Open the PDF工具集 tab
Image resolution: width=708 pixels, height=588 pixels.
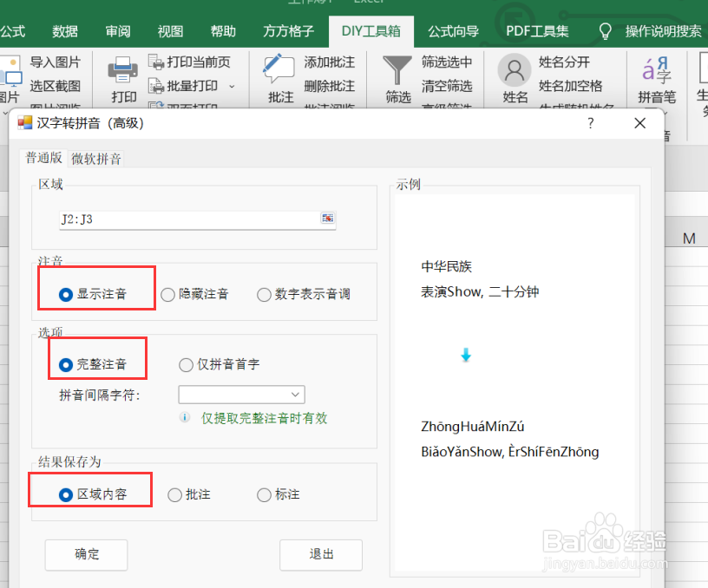[537, 31]
